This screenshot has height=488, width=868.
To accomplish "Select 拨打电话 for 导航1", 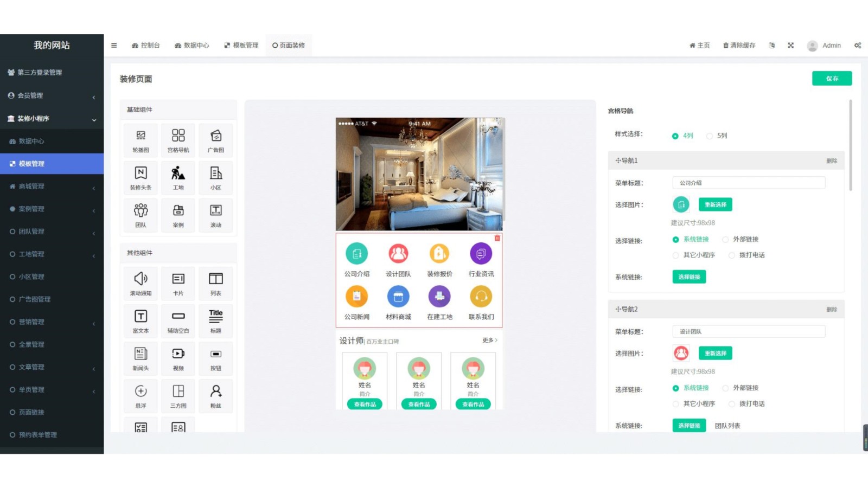I will [x=747, y=255].
